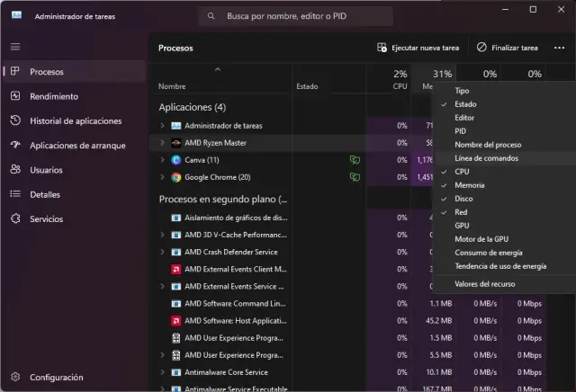Open the Servicios section

[x=46, y=218]
